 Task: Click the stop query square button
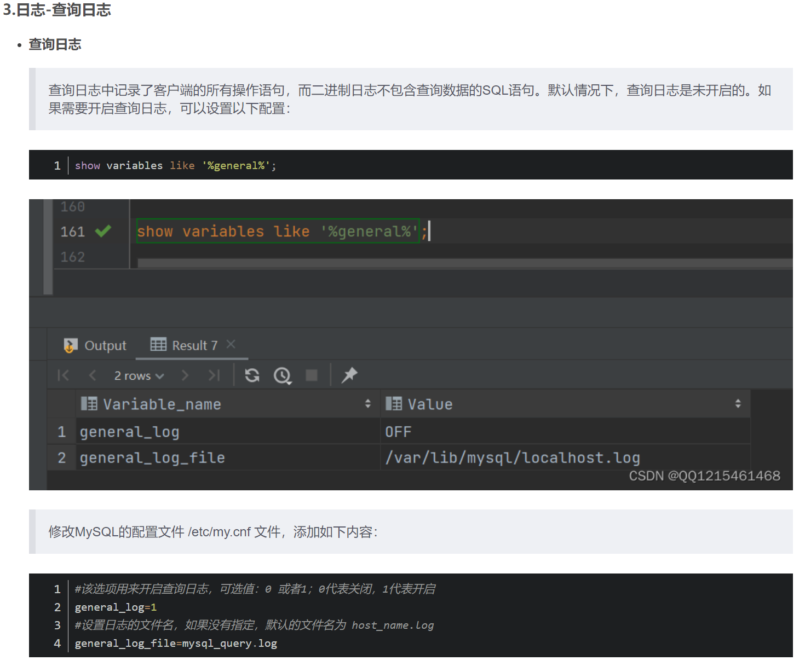[x=312, y=375]
